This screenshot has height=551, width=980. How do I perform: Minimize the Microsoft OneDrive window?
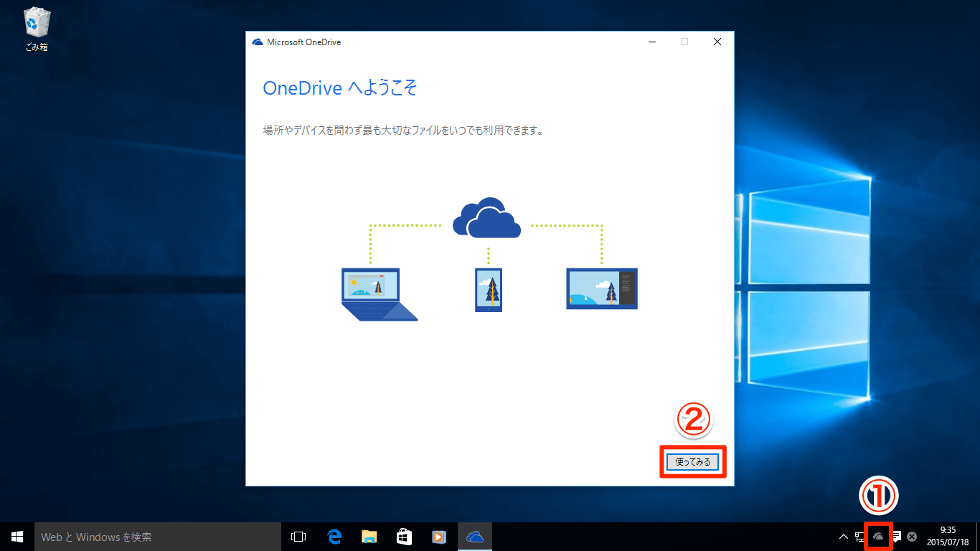[x=651, y=42]
